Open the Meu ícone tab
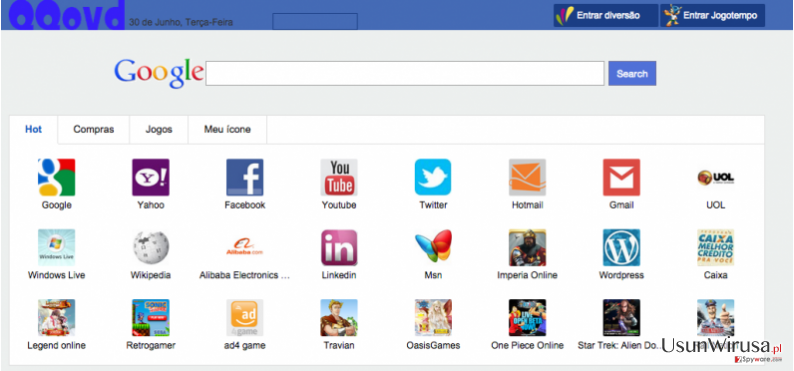 (x=227, y=130)
